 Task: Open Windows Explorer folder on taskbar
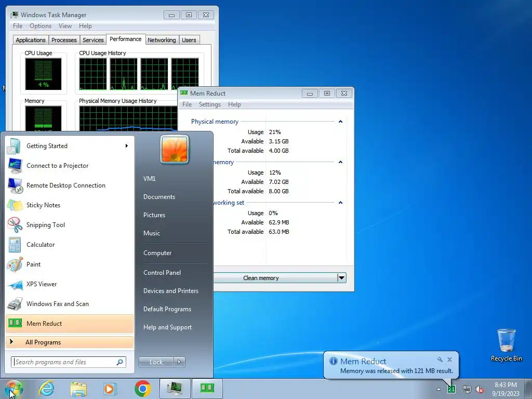pos(78,389)
